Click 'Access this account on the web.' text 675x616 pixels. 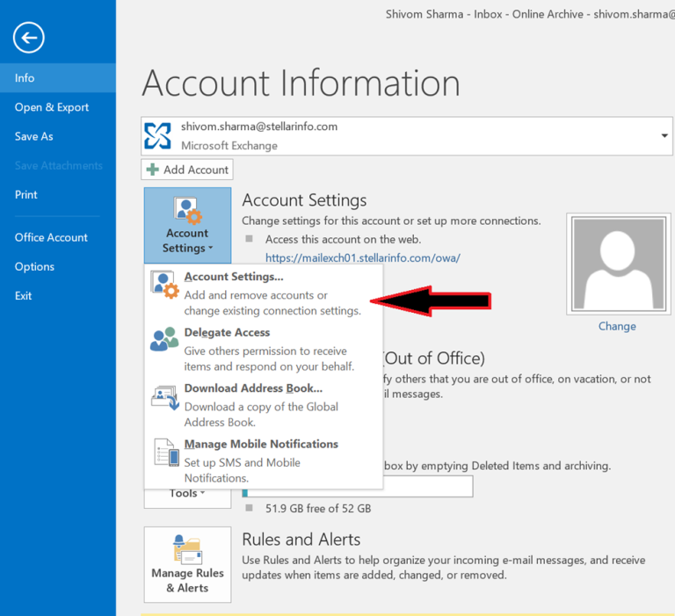[343, 239]
